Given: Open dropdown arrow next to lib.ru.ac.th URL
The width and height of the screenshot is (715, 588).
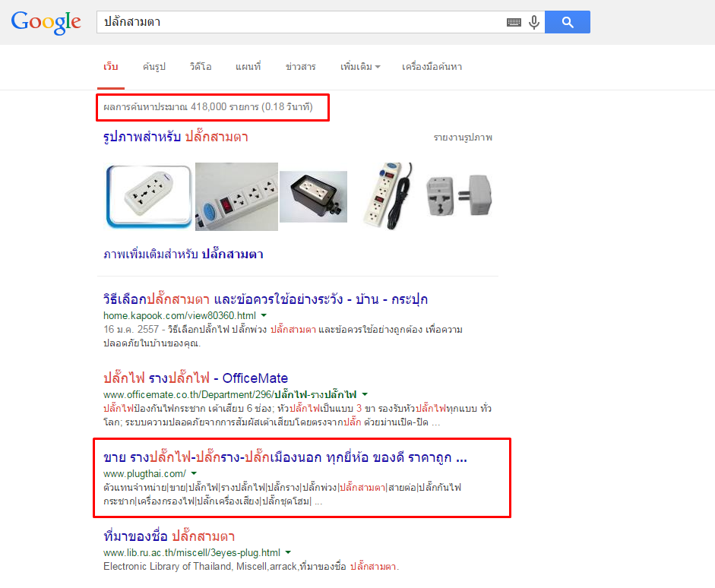Looking at the screenshot, I should pos(288,552).
